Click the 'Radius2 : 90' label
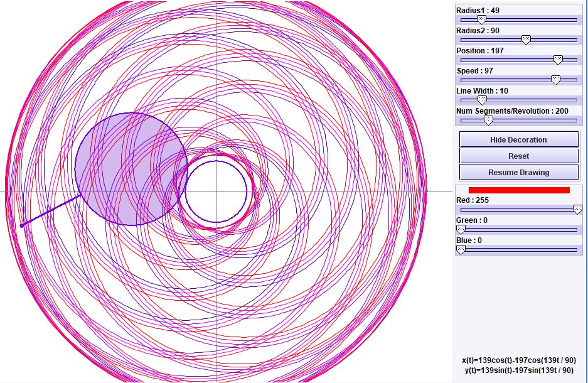 478,31
